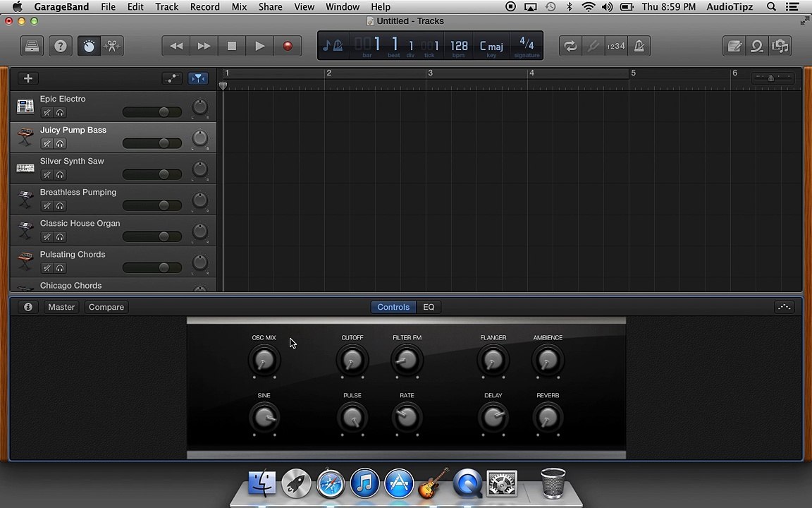812x508 pixels.
Task: Show the Smart Controls info inspector button
Action: point(28,307)
